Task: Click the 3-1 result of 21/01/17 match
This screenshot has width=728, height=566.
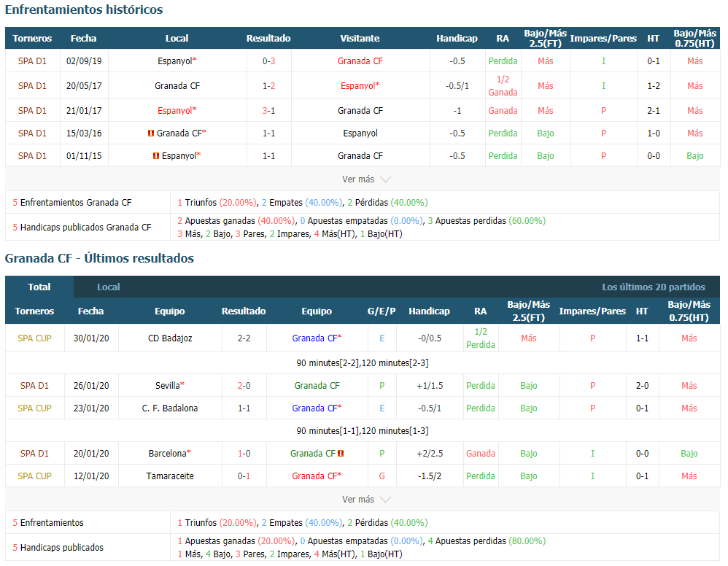Action: pos(269,111)
